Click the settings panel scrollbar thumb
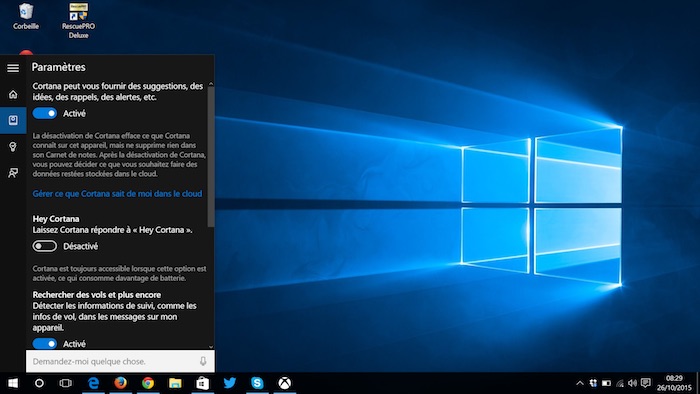The height and width of the screenshot is (394, 700). pos(211,156)
